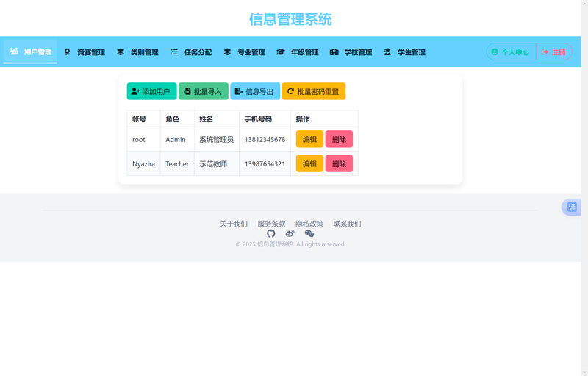Click phone number 13812345678
The image size is (588, 376).
click(x=265, y=139)
